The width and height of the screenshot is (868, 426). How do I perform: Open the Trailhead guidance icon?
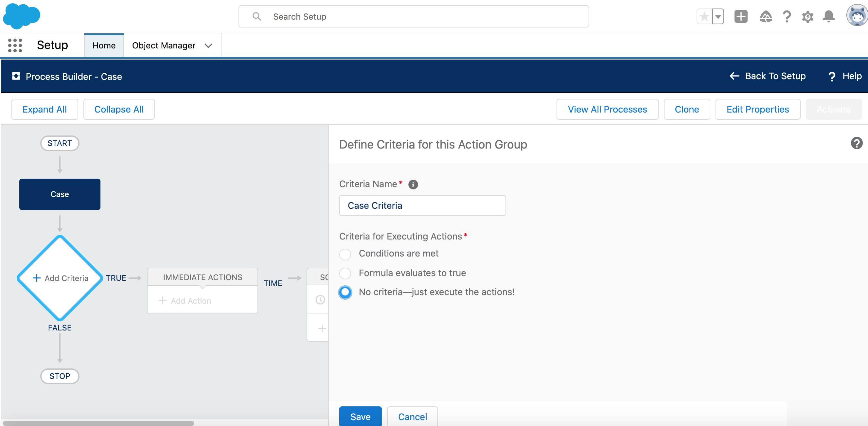(766, 16)
